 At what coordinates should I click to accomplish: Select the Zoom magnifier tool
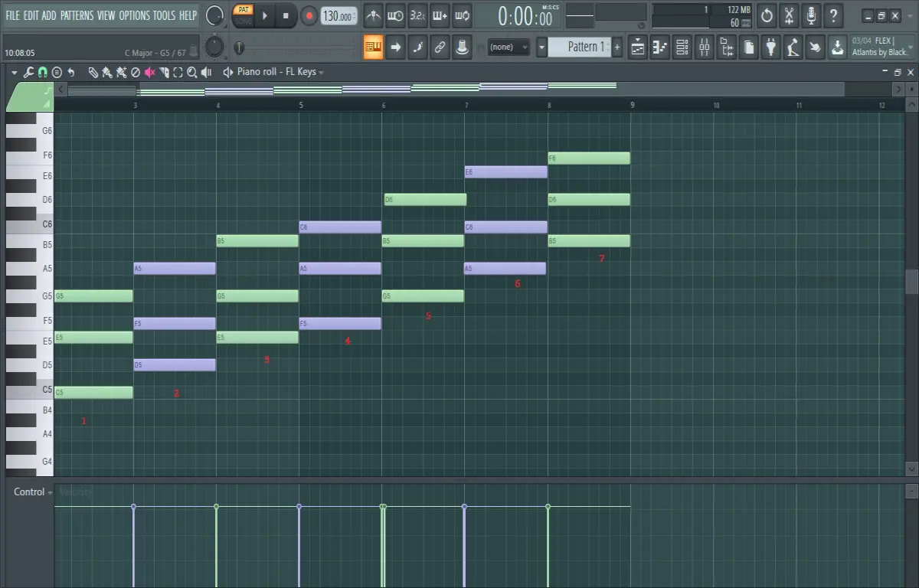[x=192, y=72]
